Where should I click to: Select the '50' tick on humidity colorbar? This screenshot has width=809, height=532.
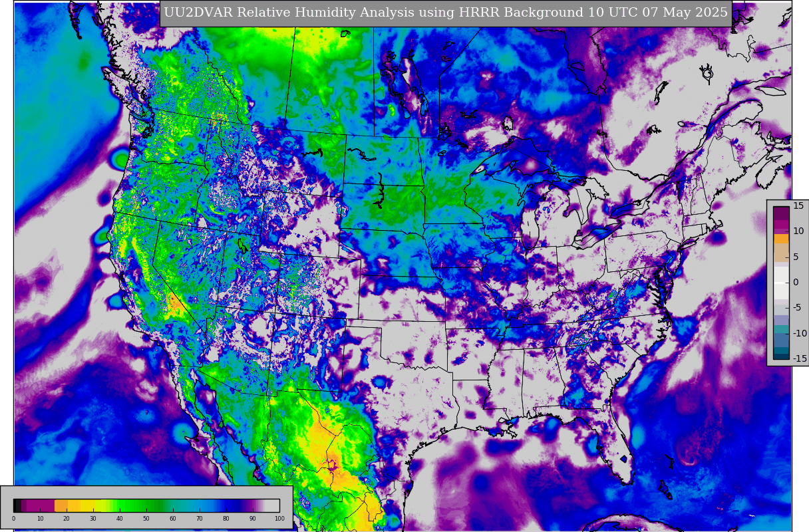(x=146, y=519)
